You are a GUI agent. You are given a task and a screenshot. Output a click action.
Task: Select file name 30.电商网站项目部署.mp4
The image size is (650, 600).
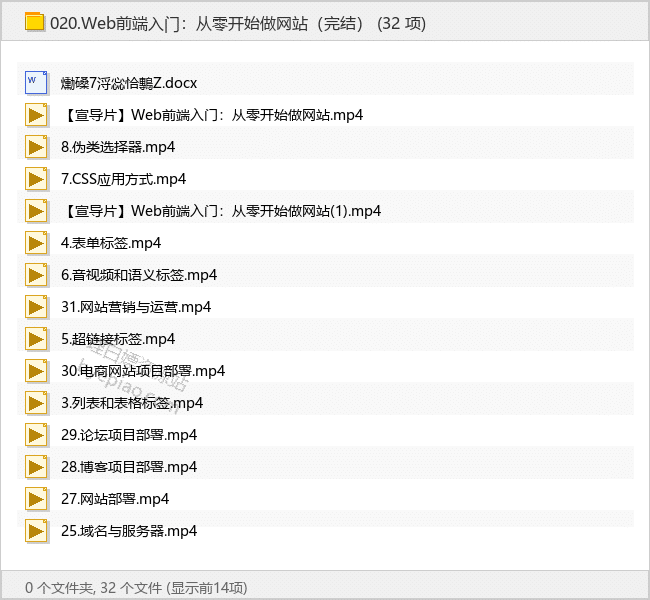pyautogui.click(x=143, y=371)
